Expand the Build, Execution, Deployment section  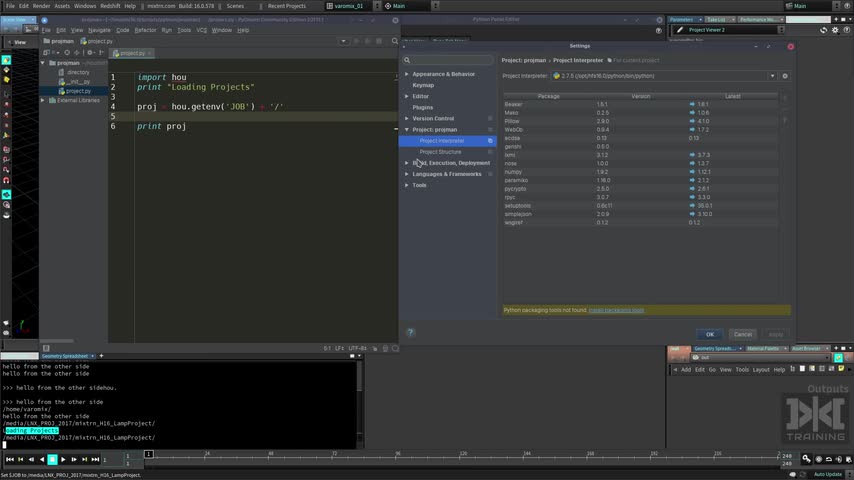pyautogui.click(x=407, y=163)
